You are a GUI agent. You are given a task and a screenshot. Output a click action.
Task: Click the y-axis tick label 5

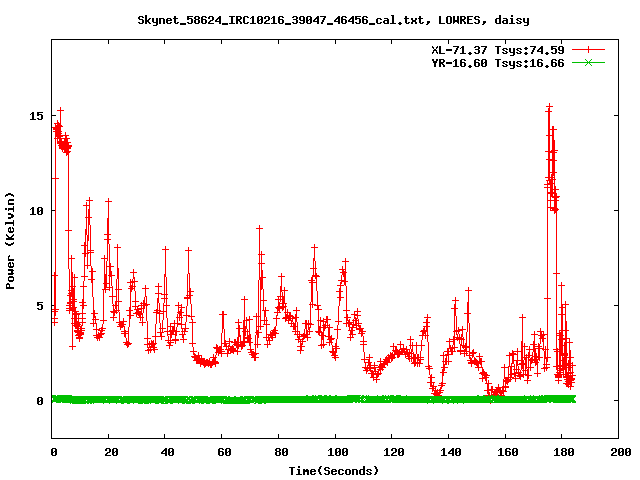point(40,306)
